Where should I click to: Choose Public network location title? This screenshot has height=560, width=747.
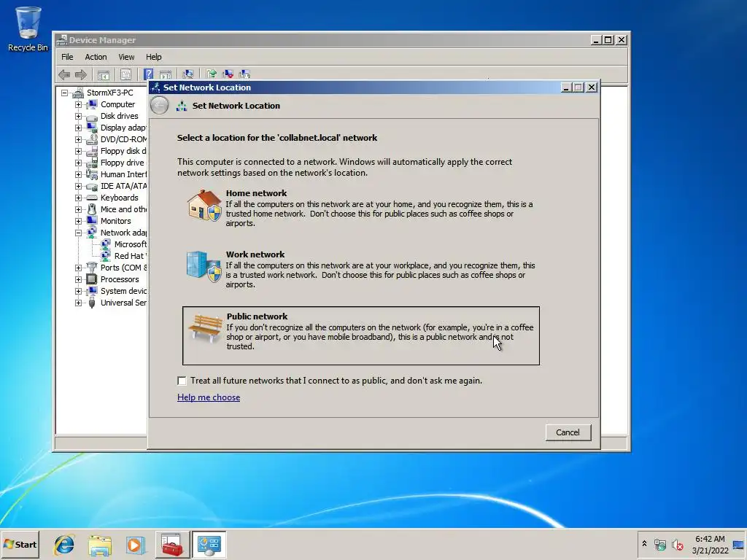[x=258, y=316]
